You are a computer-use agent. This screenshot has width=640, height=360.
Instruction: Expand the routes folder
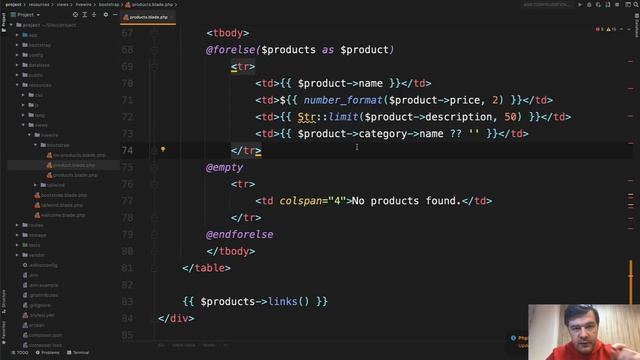pos(17,225)
